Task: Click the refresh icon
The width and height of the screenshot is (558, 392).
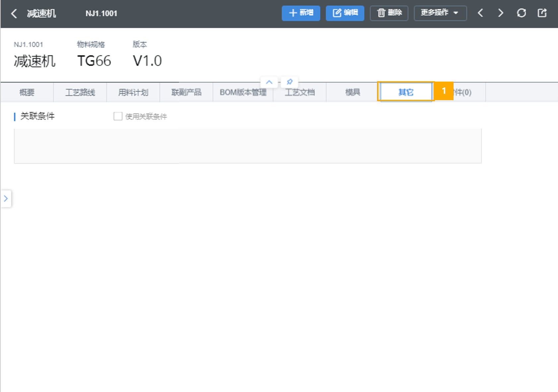Action: point(521,13)
